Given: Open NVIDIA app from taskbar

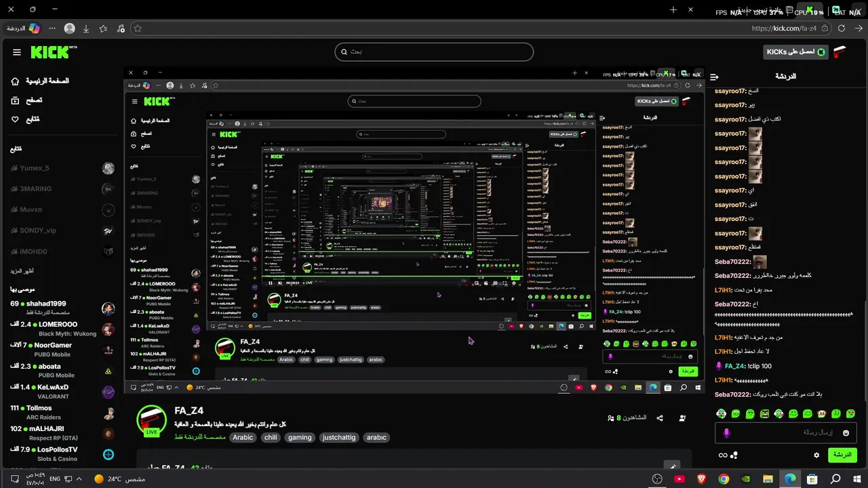Looking at the screenshot, I should point(746,479).
